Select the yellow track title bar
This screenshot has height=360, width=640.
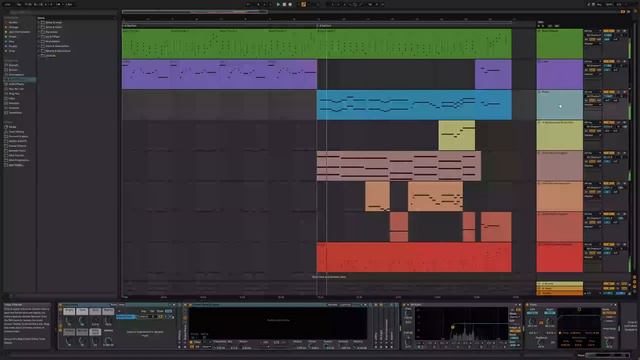pos(560,122)
